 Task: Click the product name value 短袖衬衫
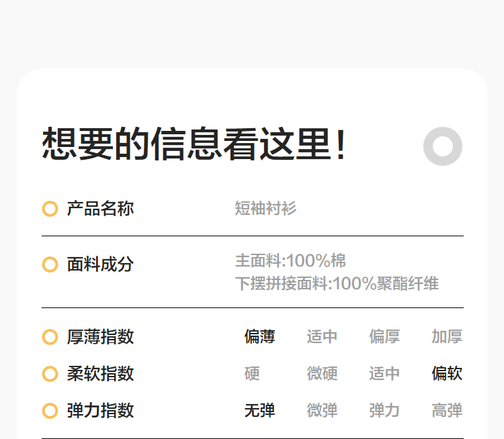265,208
